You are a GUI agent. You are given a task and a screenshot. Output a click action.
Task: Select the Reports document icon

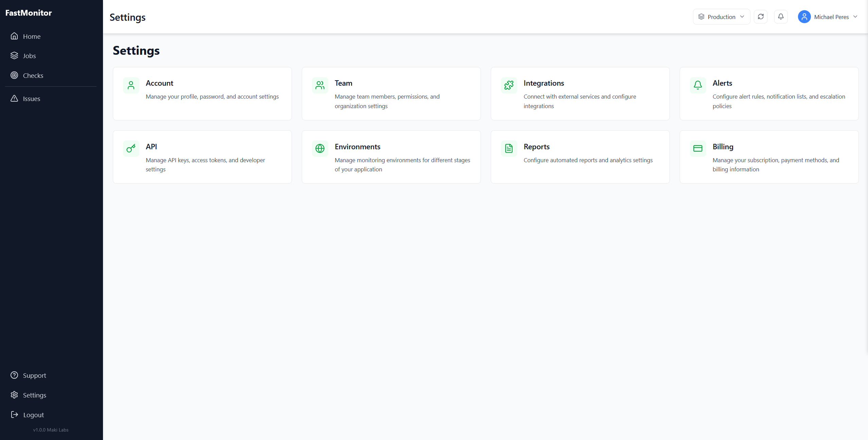(508, 149)
